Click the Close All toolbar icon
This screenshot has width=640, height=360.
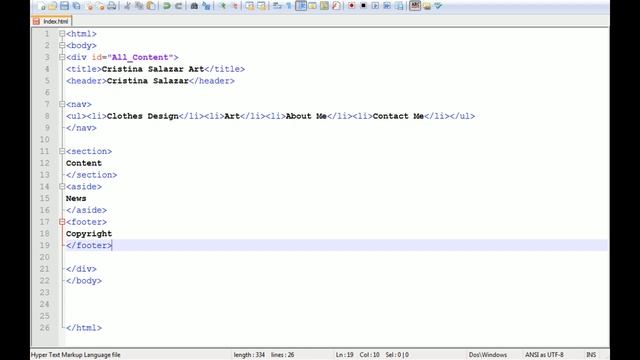(101, 6)
